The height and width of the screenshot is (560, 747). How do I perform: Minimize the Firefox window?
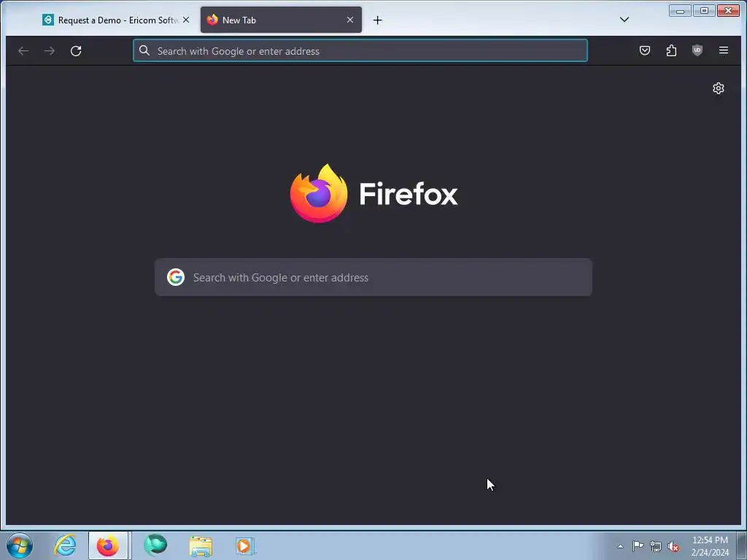681,10
